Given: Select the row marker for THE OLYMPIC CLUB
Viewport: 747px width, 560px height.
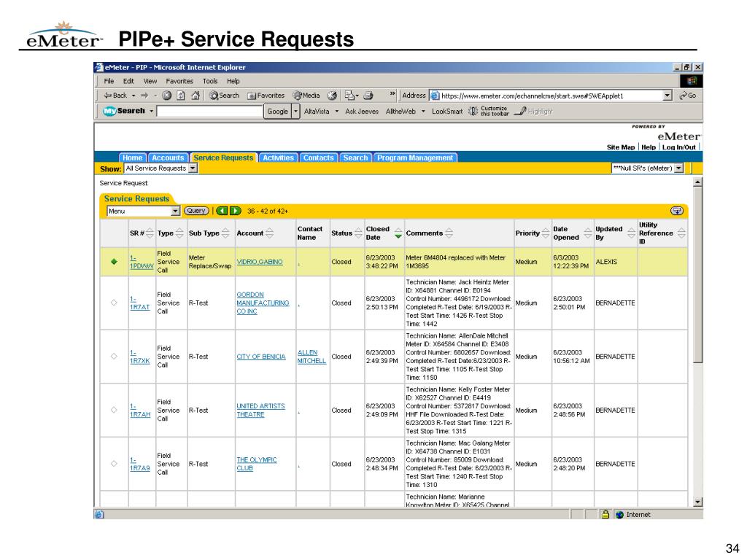Looking at the screenshot, I should [x=114, y=463].
